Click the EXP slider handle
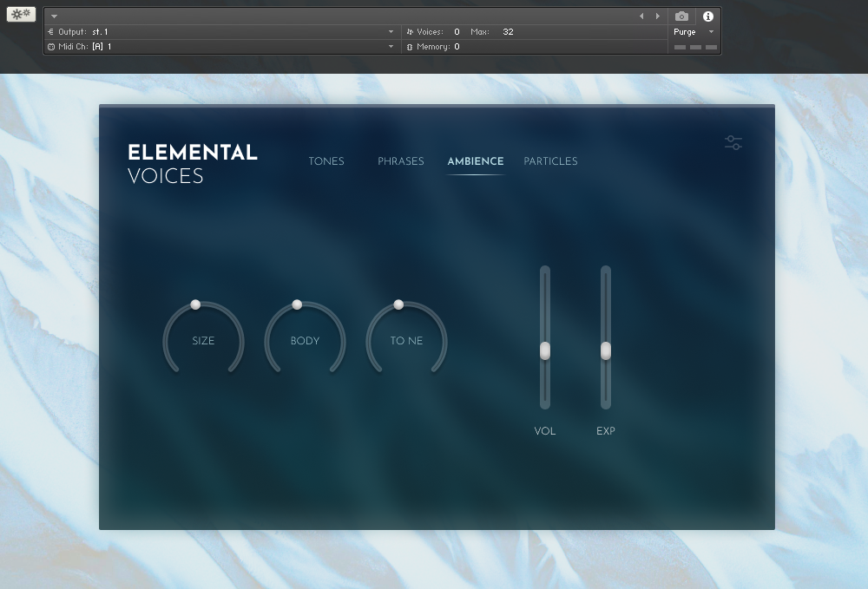 [606, 350]
